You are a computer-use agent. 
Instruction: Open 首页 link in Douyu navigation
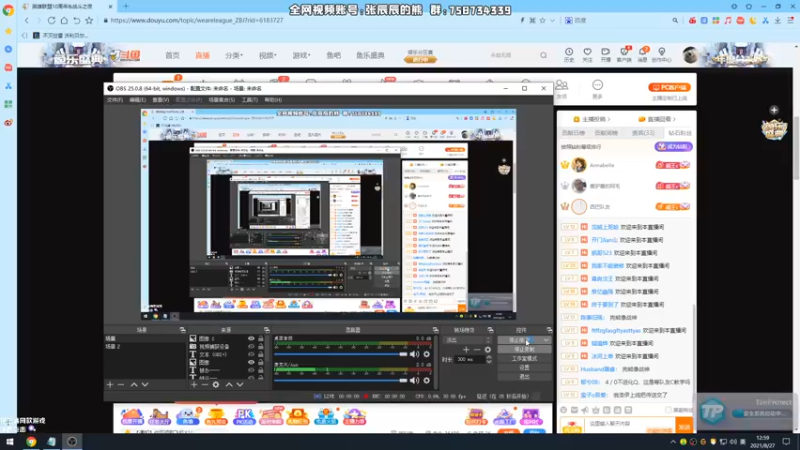click(x=172, y=55)
